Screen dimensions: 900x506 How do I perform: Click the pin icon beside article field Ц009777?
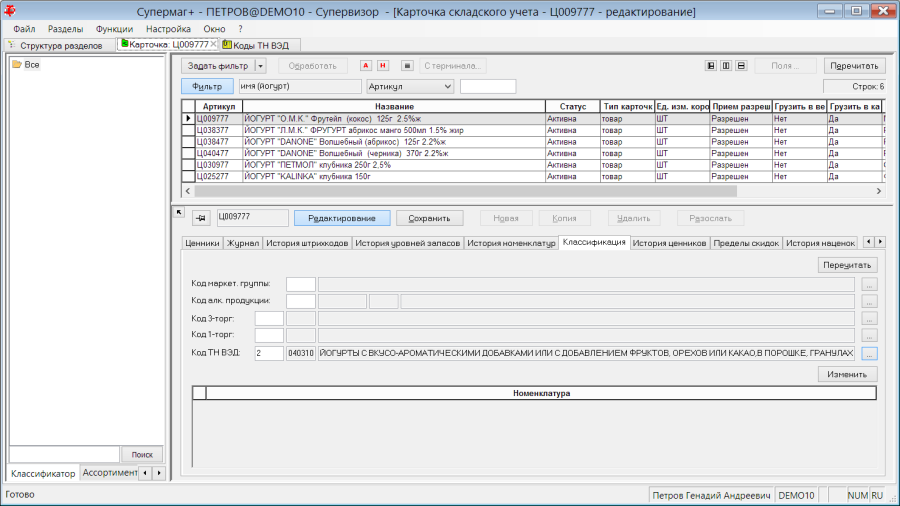click(201, 218)
